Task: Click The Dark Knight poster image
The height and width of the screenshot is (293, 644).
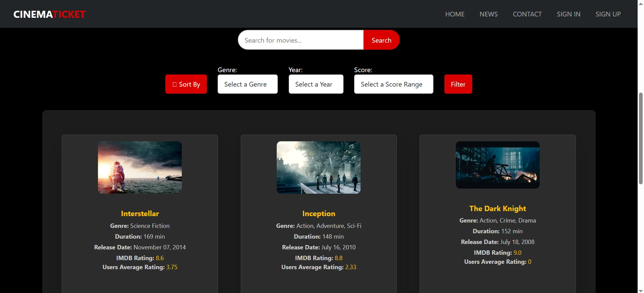Action: point(497,165)
